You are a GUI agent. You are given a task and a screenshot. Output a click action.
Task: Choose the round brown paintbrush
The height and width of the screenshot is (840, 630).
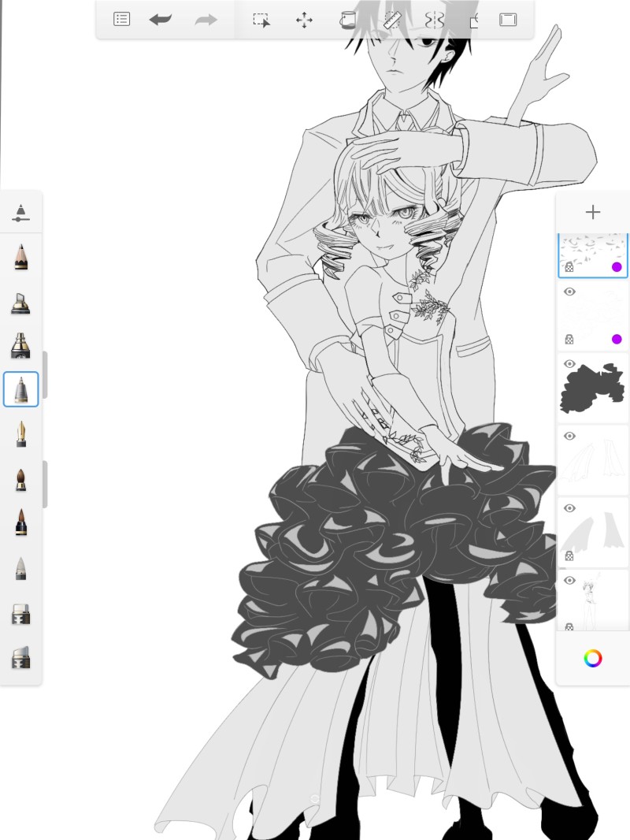point(20,479)
